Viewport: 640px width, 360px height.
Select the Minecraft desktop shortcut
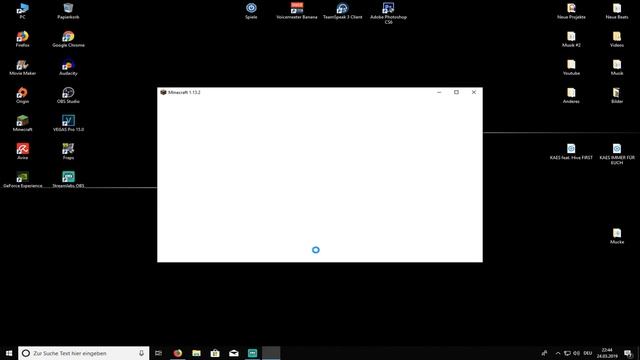22,124
